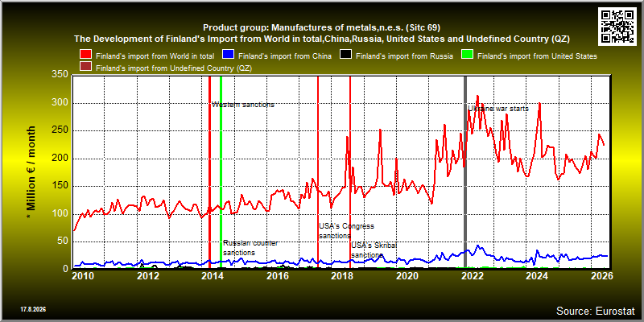Select legend text 'Finland's import from World in total'

[155, 56]
